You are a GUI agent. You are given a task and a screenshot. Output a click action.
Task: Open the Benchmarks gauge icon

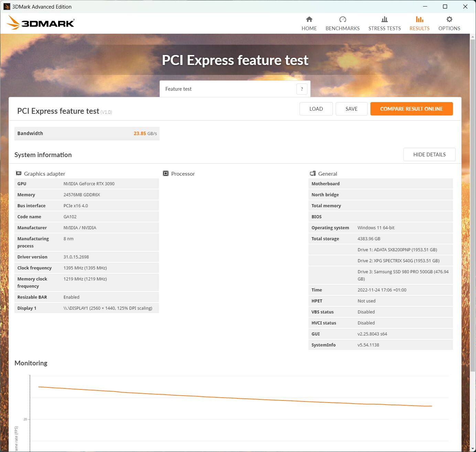click(x=343, y=19)
